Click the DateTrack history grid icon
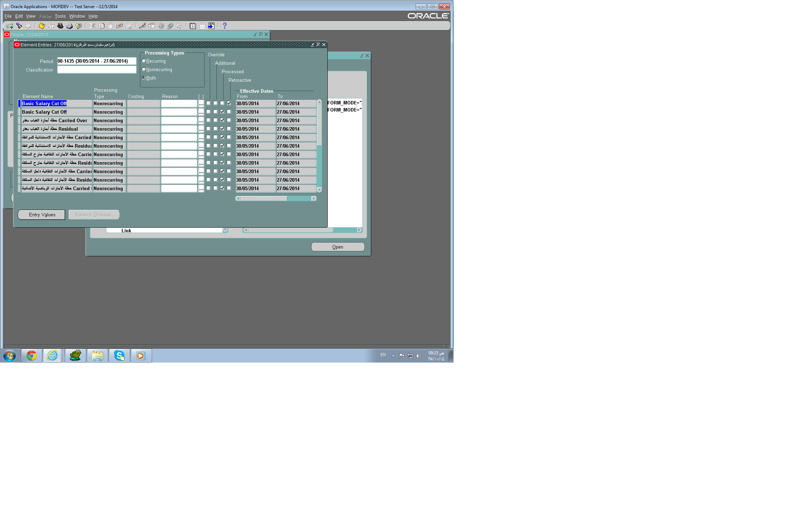812x507 pixels. click(202, 26)
